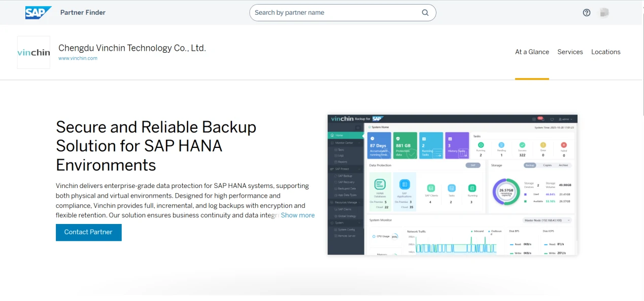Switch to the Locations tab
Viewport: 644px width, 301px height.
pyautogui.click(x=605, y=52)
